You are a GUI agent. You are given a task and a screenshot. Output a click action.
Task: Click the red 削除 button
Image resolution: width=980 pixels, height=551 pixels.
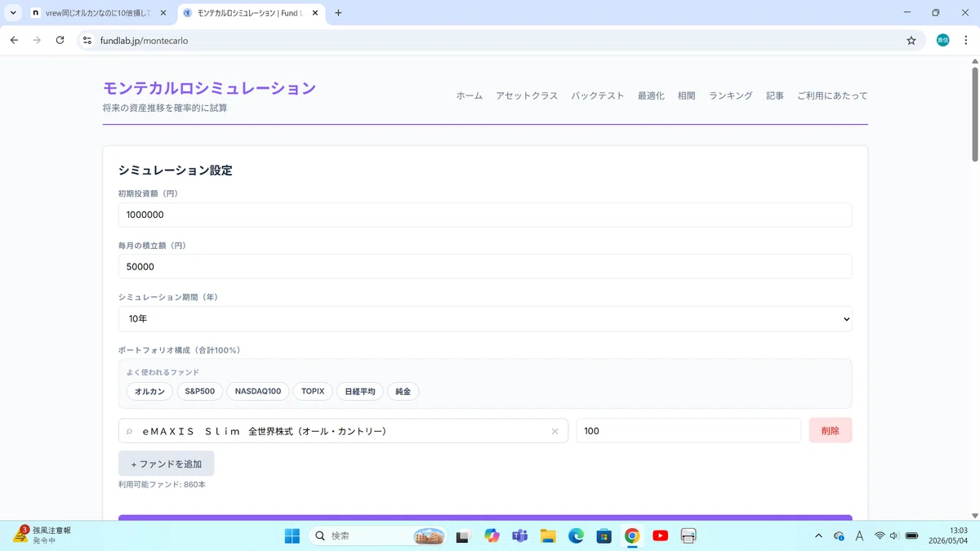click(x=831, y=431)
